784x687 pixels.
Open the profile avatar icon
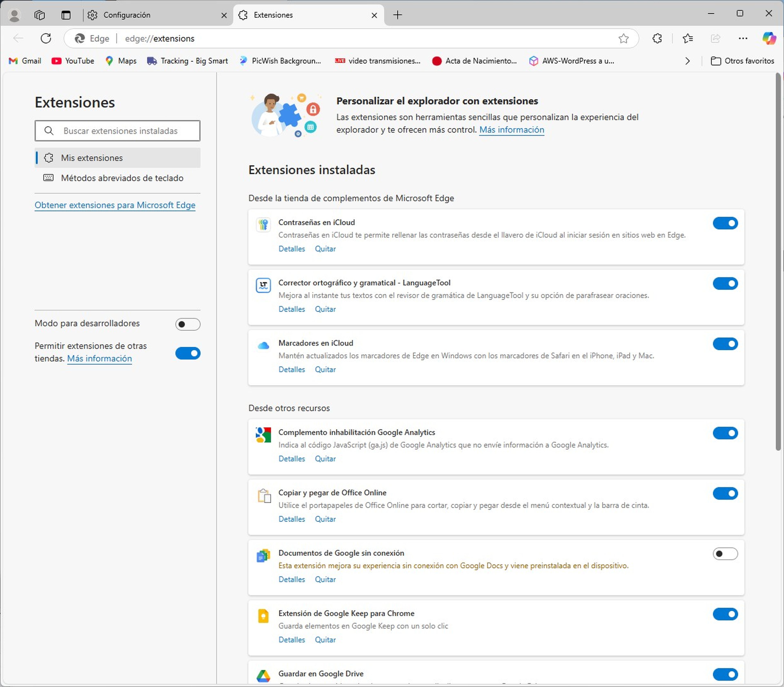(14, 15)
